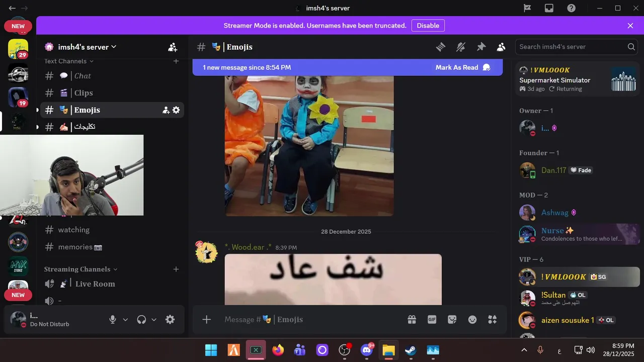Open Ashwag member profile
Screen dimensions: 644x362
[578, 213]
